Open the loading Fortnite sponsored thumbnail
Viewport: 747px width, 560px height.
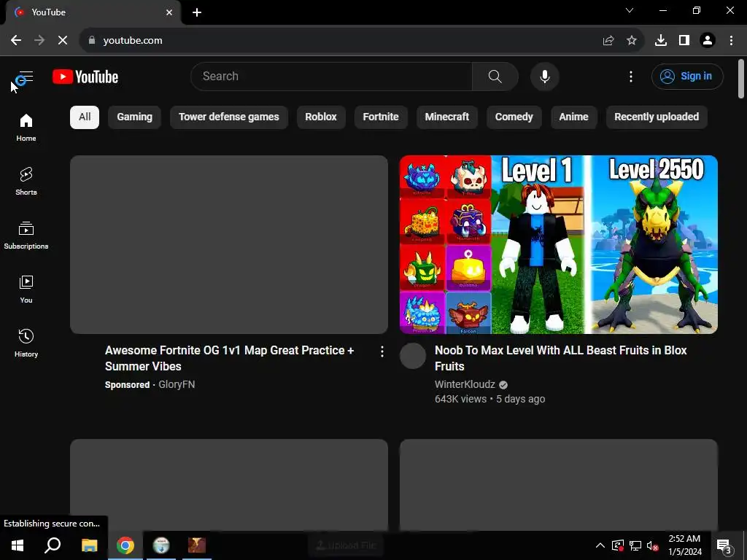(x=228, y=244)
